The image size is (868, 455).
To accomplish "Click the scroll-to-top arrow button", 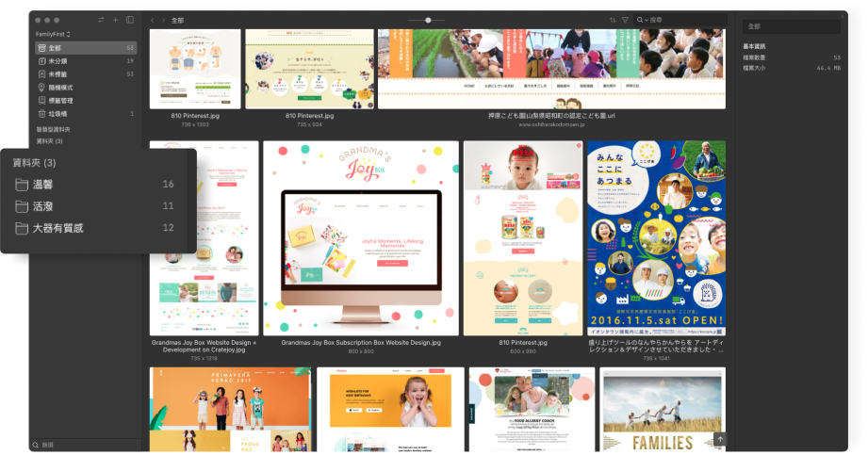I will point(720,439).
